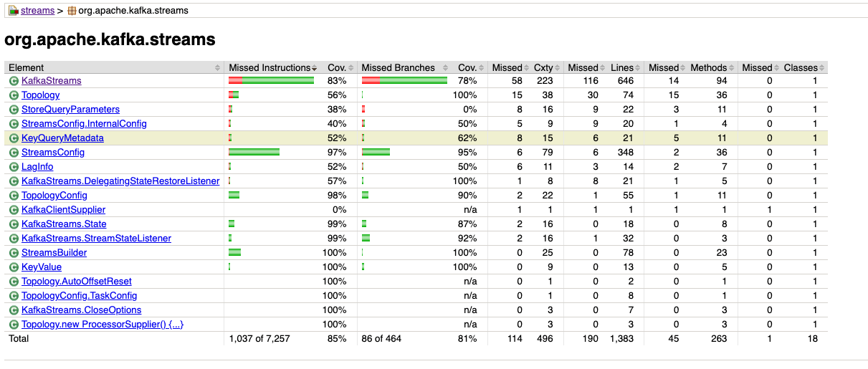Sort by Methods column header
Screen dimensions: 868x369
pyautogui.click(x=708, y=67)
